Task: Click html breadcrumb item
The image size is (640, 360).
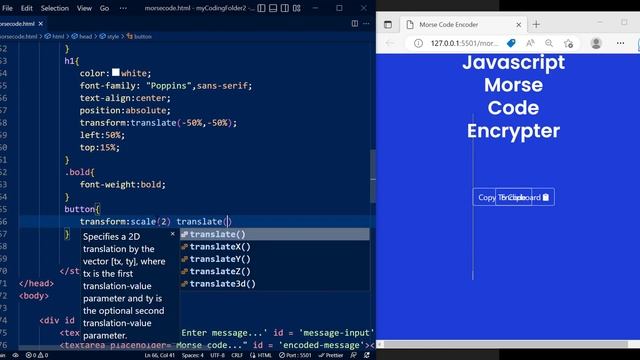Action: [x=55, y=36]
